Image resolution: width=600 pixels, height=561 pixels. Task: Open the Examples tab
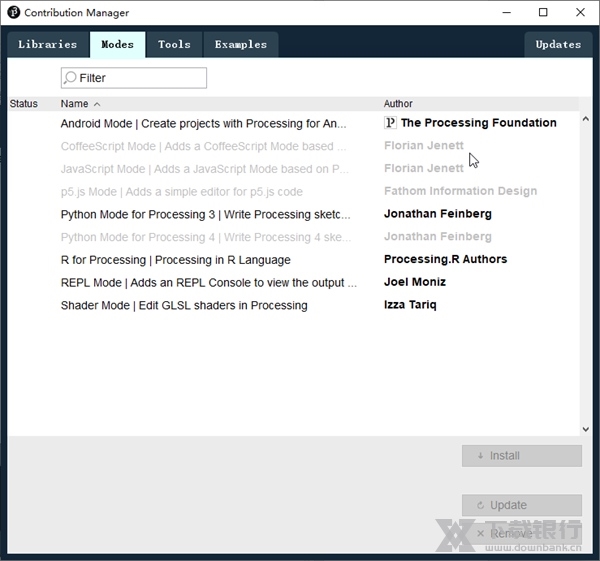(x=241, y=45)
